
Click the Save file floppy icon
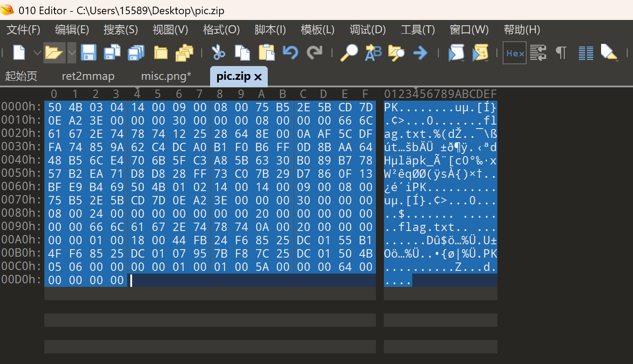tap(89, 53)
